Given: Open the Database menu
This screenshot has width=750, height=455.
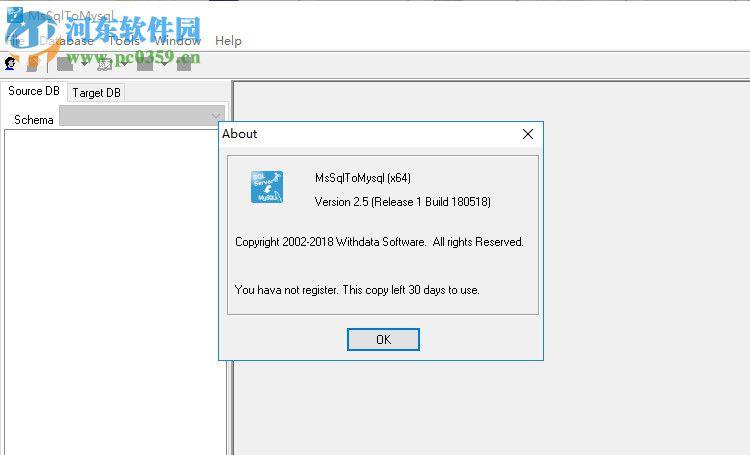Looking at the screenshot, I should pyautogui.click(x=66, y=41).
